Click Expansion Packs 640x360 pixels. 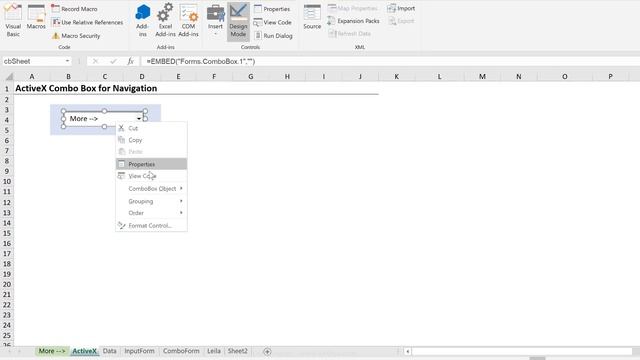354,21
